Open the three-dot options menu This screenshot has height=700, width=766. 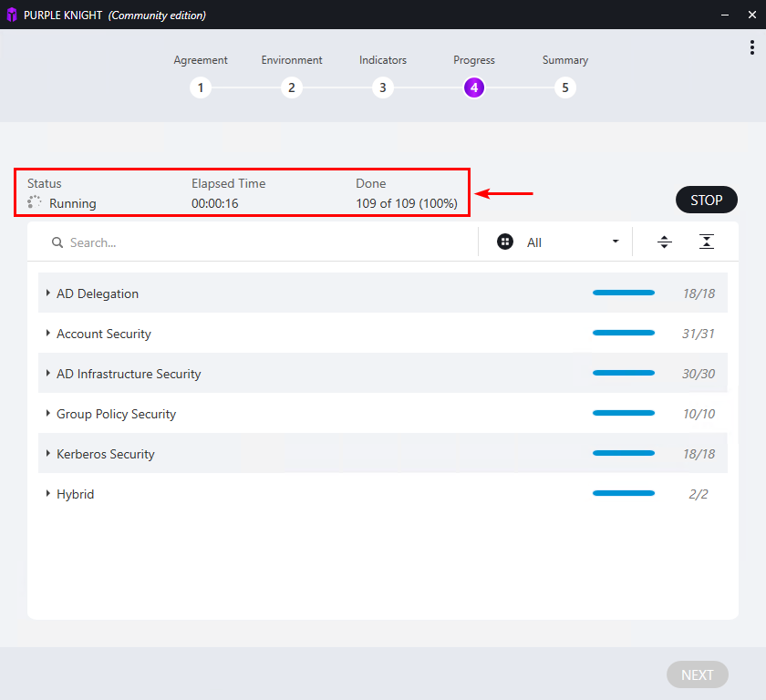[x=752, y=48]
